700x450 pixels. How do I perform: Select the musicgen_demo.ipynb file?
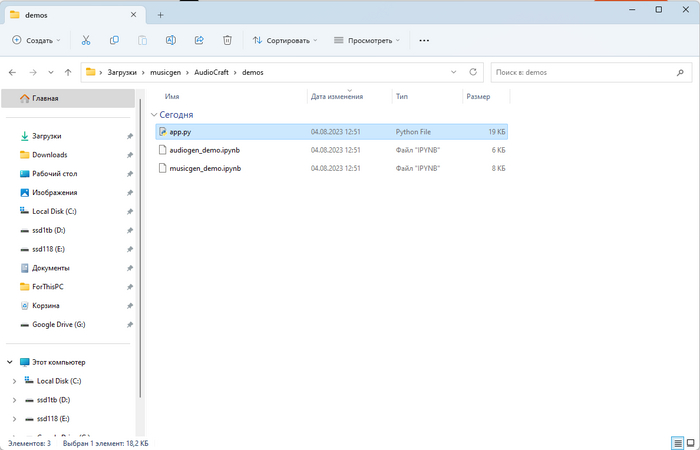click(x=204, y=168)
